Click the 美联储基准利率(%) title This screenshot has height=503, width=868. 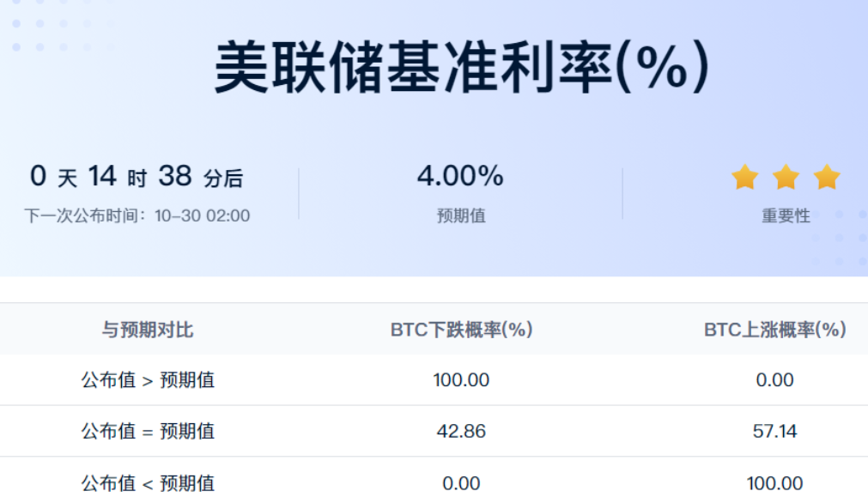point(462,68)
